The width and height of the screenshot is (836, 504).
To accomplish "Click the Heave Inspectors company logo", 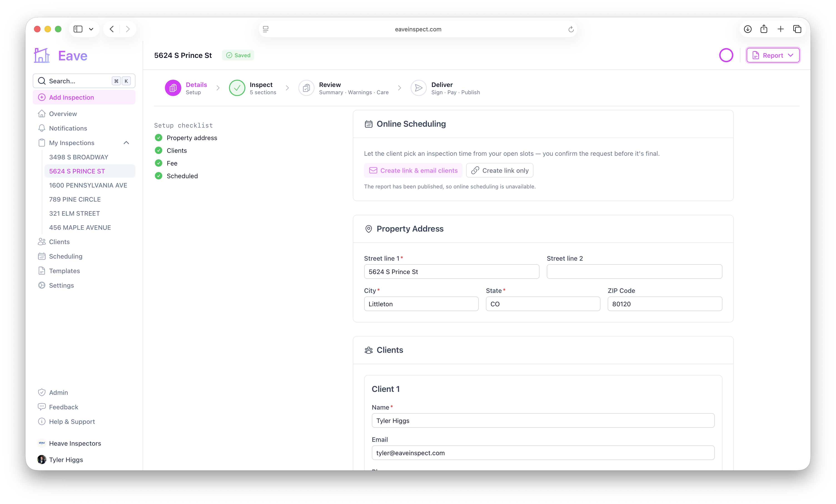I will [x=42, y=443].
